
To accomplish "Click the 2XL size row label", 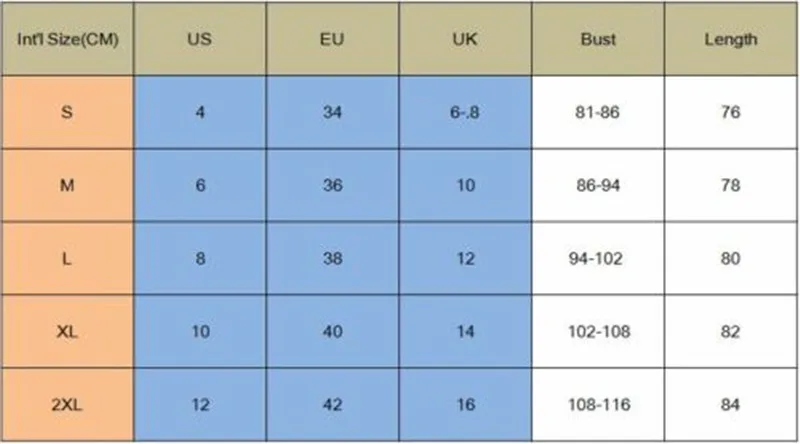I will [67, 404].
